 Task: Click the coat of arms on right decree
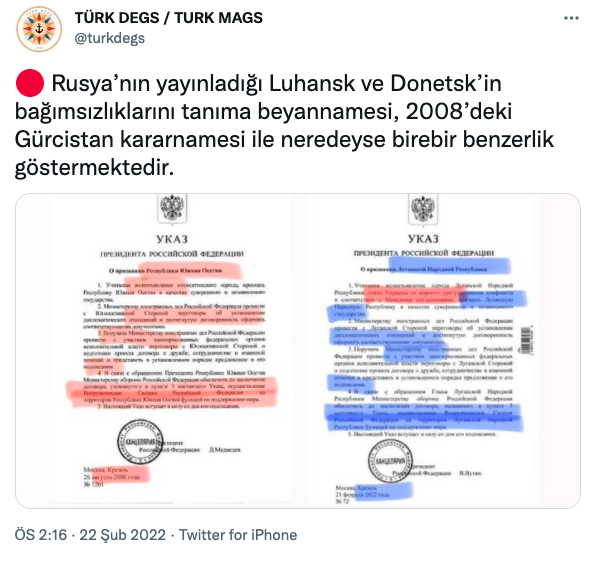(x=423, y=209)
